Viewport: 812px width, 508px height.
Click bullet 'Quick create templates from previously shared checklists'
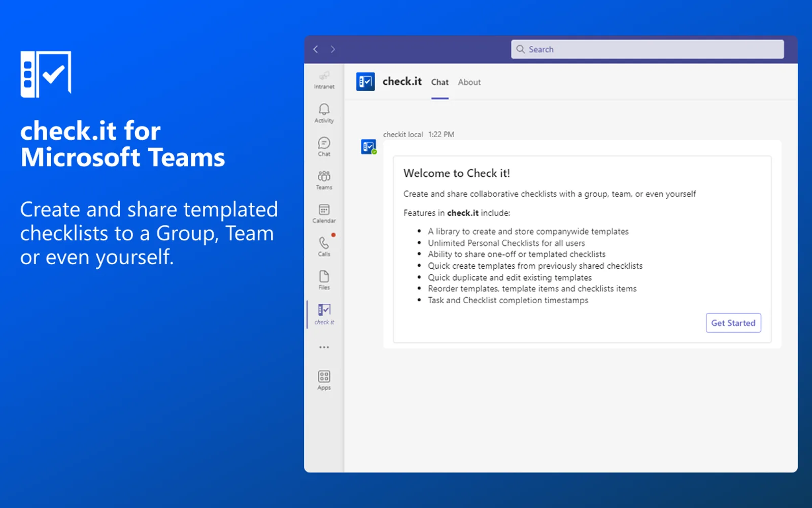coord(535,266)
